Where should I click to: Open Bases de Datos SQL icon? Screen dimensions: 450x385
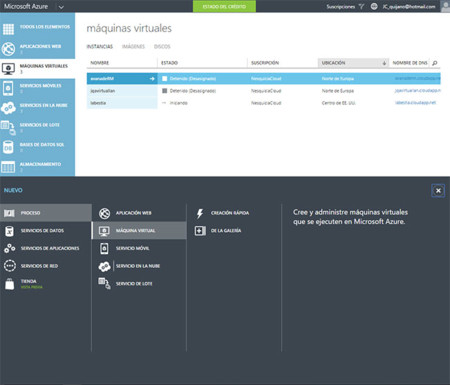pyautogui.click(x=8, y=147)
